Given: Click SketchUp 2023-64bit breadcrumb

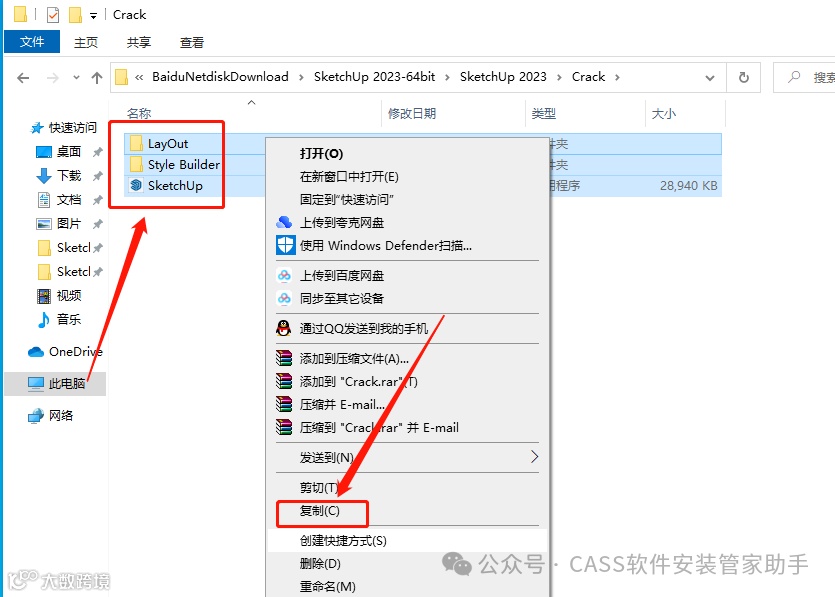Looking at the screenshot, I should (x=374, y=77).
